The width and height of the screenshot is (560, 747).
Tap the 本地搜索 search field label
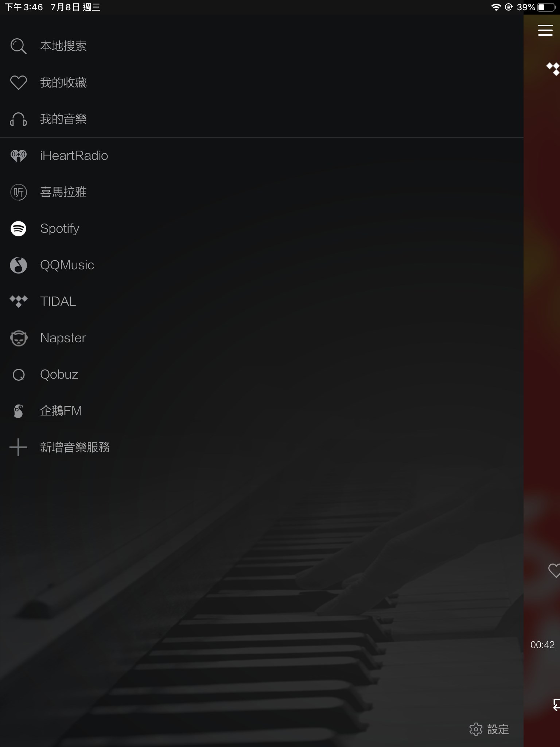pos(63,46)
